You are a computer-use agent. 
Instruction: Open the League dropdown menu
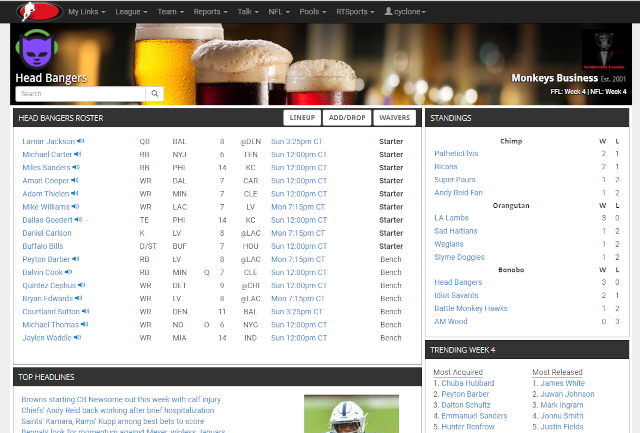(131, 12)
